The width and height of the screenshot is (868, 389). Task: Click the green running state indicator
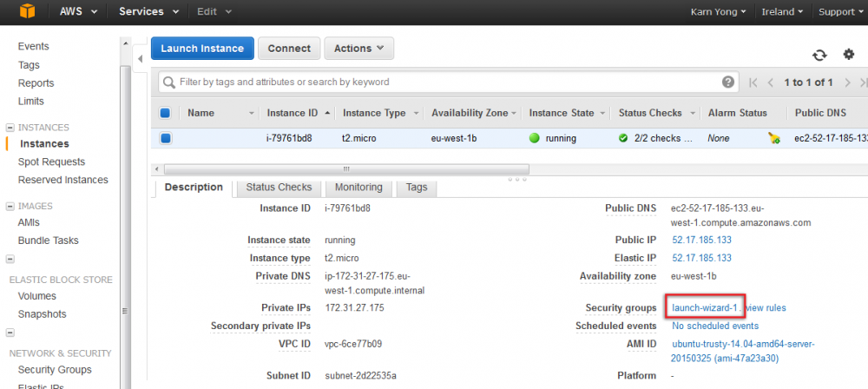tap(534, 139)
